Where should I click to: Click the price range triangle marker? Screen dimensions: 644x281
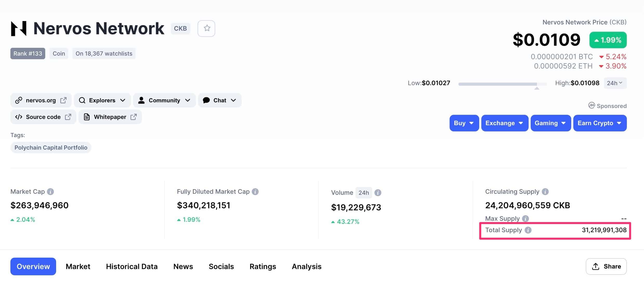pos(537,88)
